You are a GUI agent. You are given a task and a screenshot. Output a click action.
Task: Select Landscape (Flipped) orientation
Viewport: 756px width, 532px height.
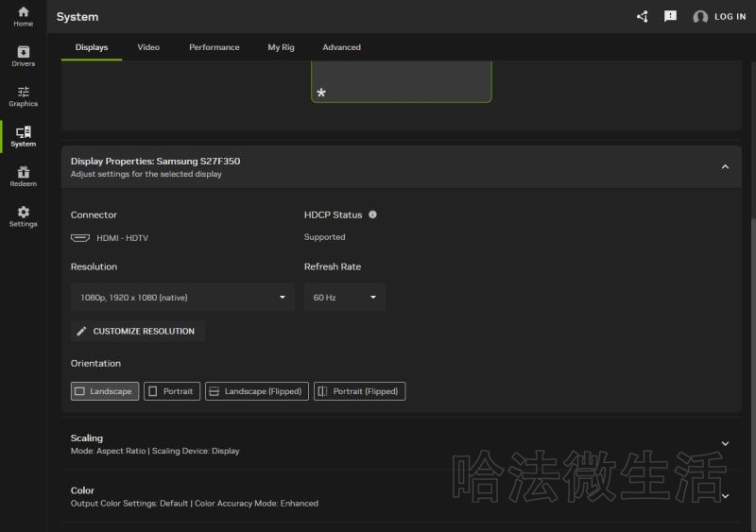pyautogui.click(x=256, y=391)
